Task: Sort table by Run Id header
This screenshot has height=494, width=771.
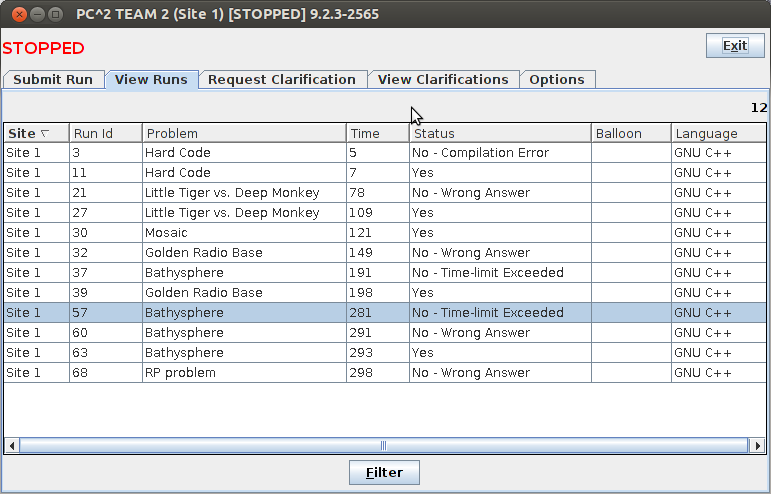Action: coord(107,134)
